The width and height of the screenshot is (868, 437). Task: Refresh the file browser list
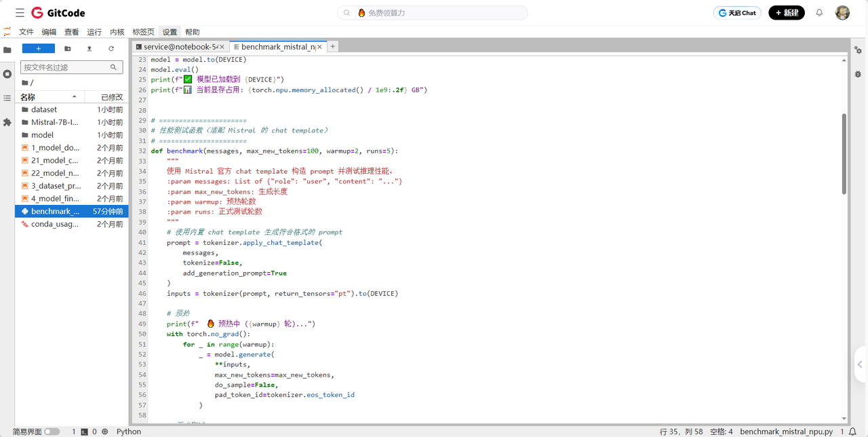pyautogui.click(x=111, y=49)
